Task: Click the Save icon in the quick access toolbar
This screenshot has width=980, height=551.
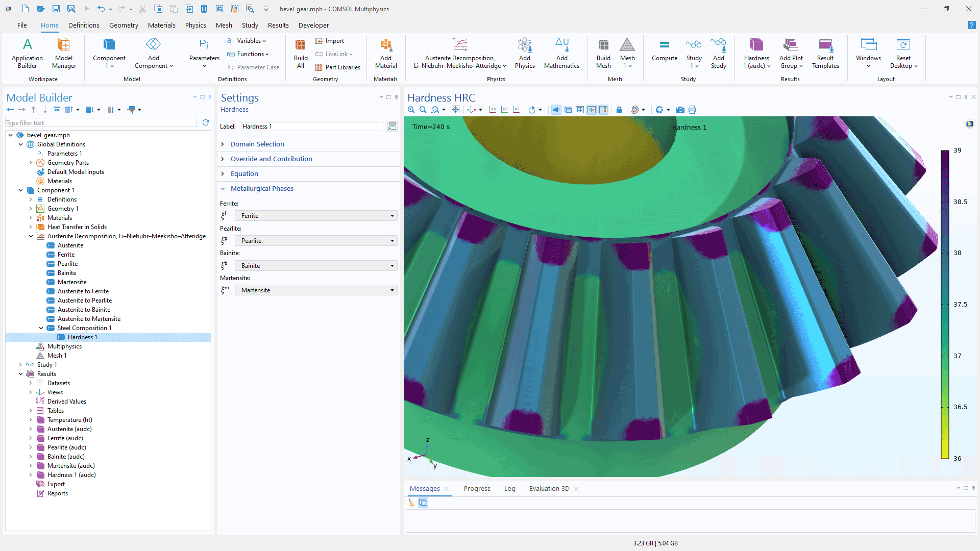Action: [56, 9]
